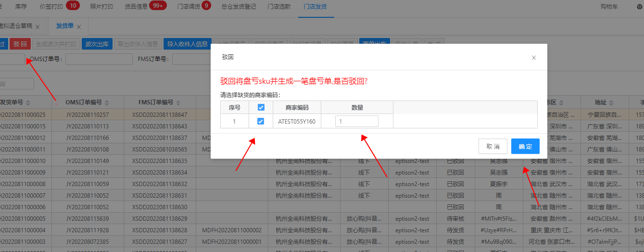The height and width of the screenshot is (252, 644).
Task: Click the 导入收件人信息 button
Action: [187, 44]
